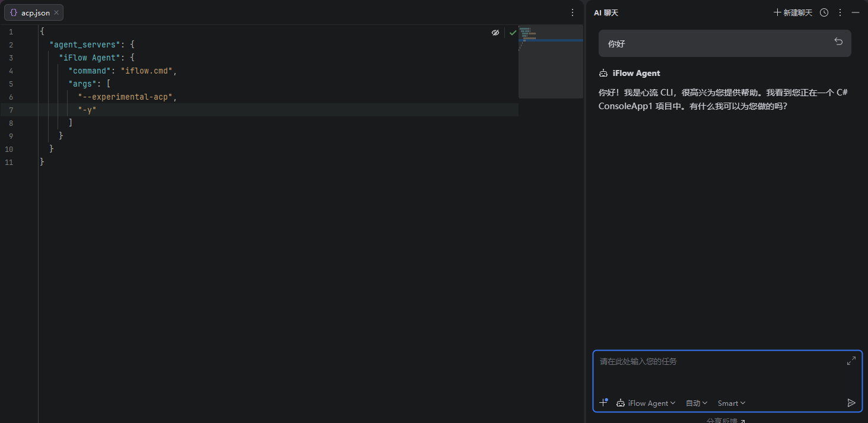Open the Smart model dropdown
The width and height of the screenshot is (868, 423).
(731, 403)
